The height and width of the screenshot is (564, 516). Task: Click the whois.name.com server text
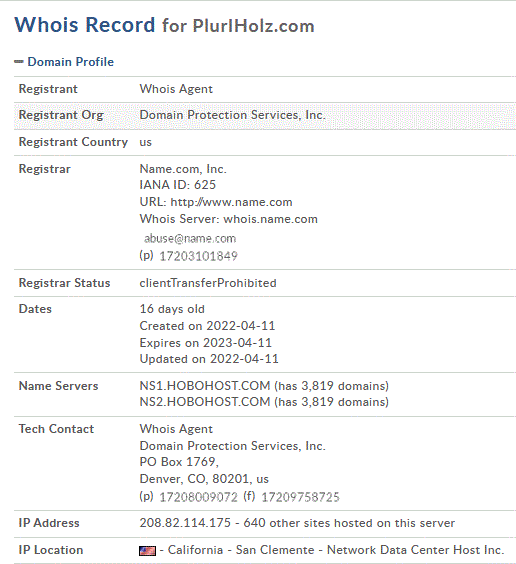(x=270, y=219)
